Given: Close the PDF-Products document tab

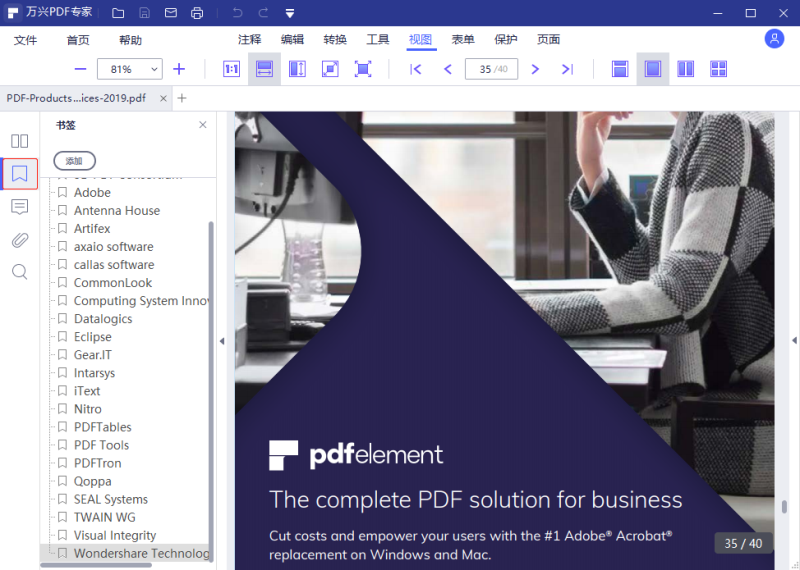Looking at the screenshot, I should pyautogui.click(x=163, y=98).
